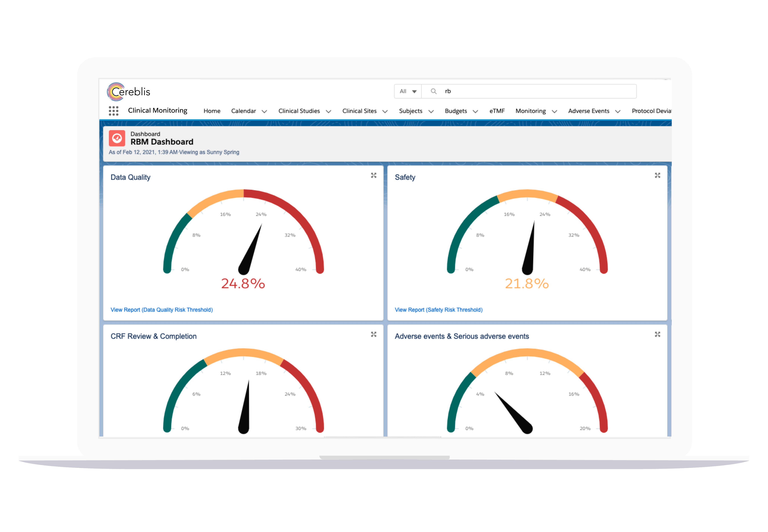Click the RBM Dashboard gauge icon
This screenshot has width=768, height=532.
tap(117, 138)
